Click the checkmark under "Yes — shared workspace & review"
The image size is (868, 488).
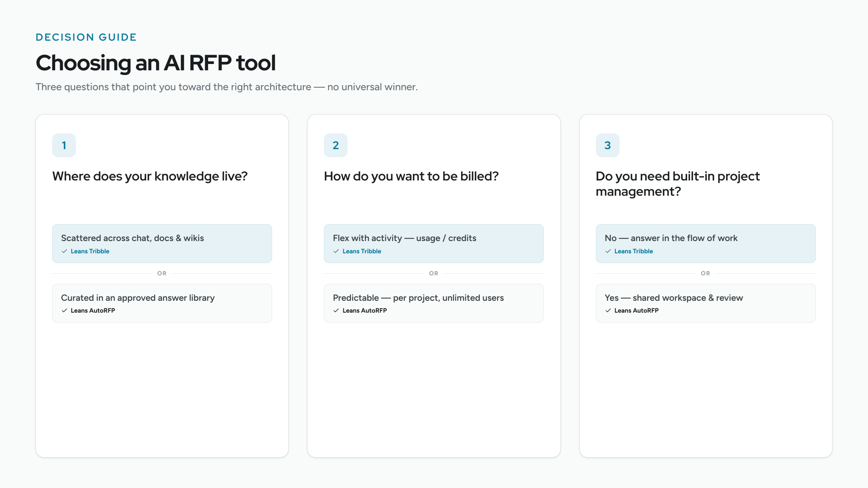(x=608, y=311)
